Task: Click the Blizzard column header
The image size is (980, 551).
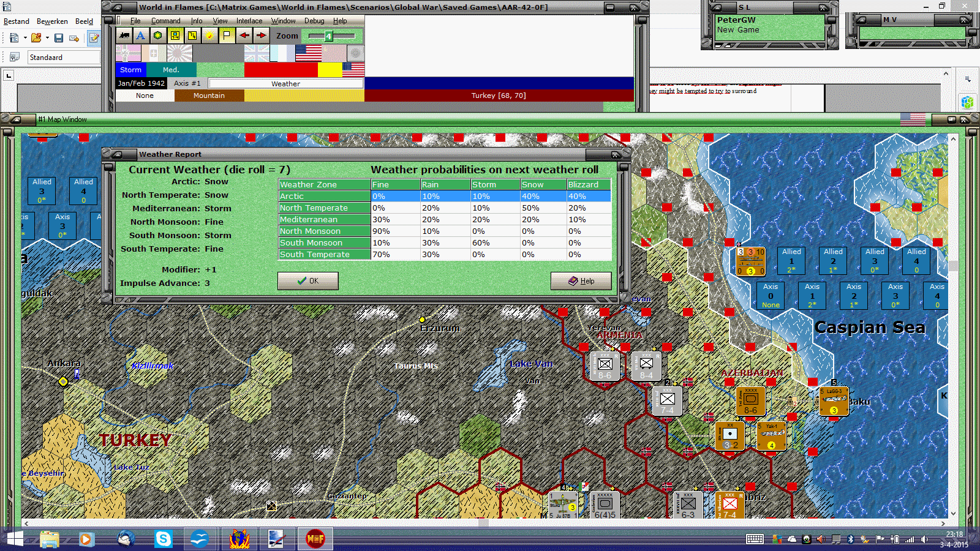Action: pos(589,185)
